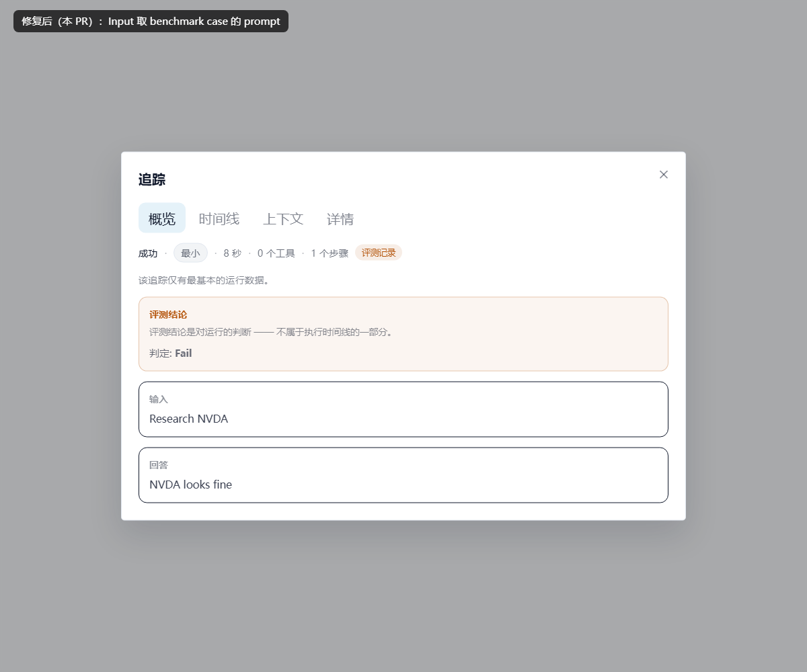807x672 pixels.
Task: Click the NVDA looks fine answer text
Action: click(x=191, y=485)
